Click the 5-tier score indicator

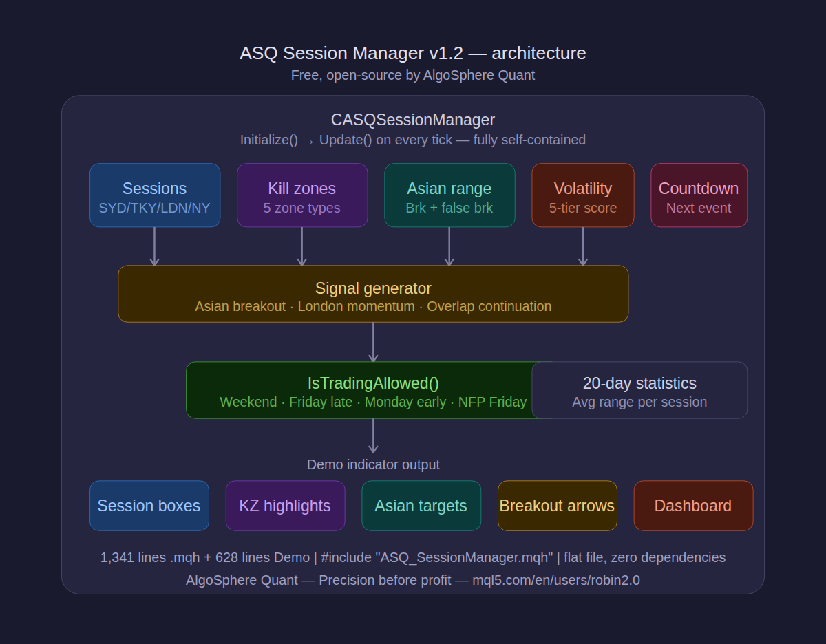[x=582, y=207]
